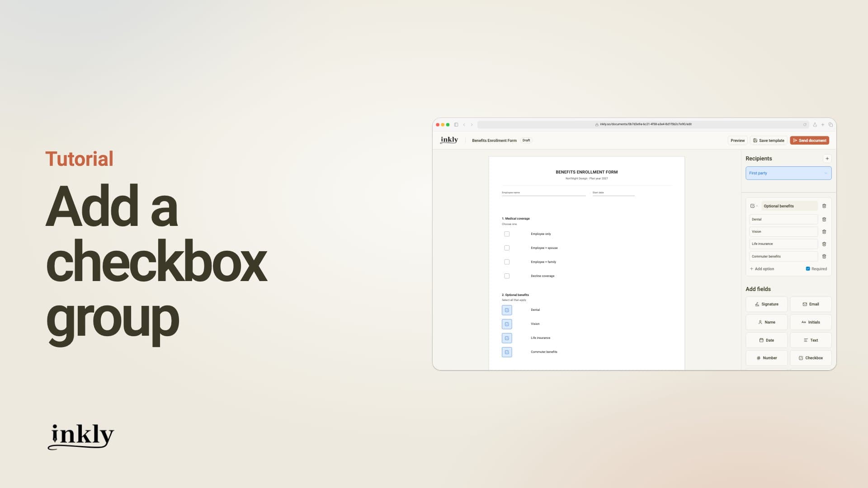868x488 pixels.
Task: Edit the Dental option field
Action: tap(783, 220)
